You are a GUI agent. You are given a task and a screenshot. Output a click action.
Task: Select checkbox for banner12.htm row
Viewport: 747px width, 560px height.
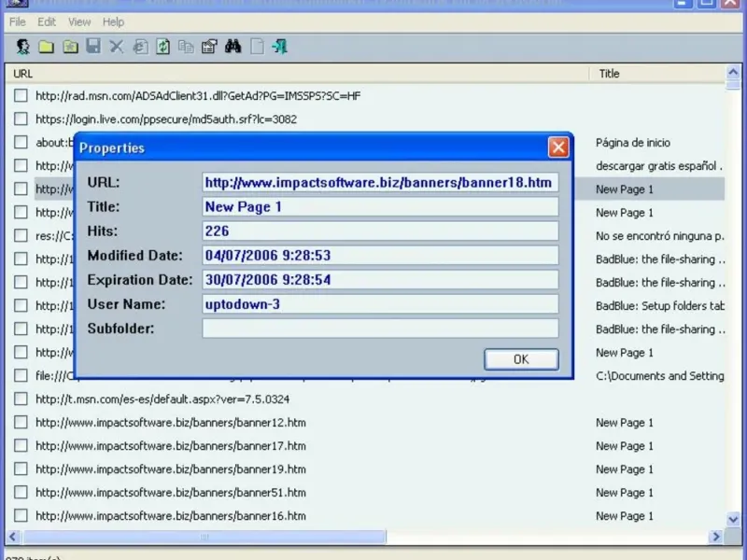point(21,423)
